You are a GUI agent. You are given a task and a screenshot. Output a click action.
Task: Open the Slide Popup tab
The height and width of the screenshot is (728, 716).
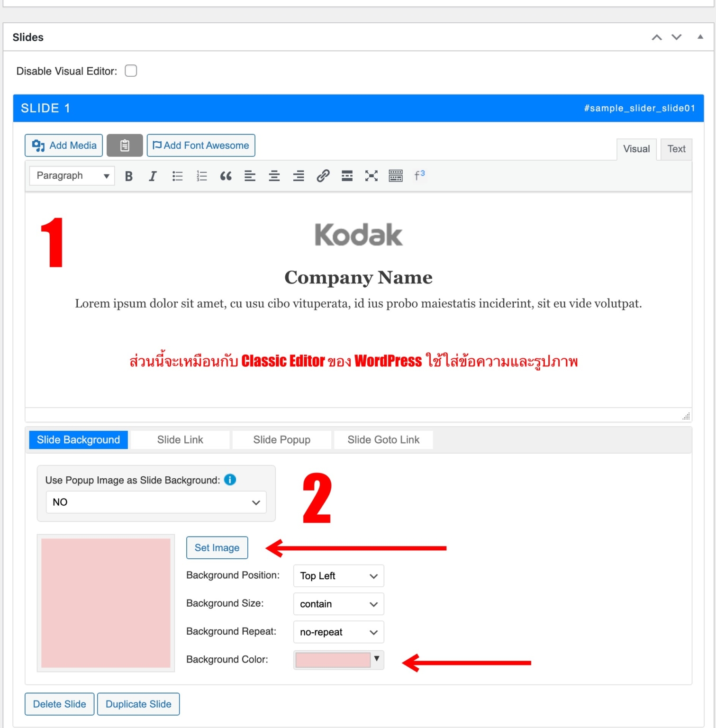(282, 440)
